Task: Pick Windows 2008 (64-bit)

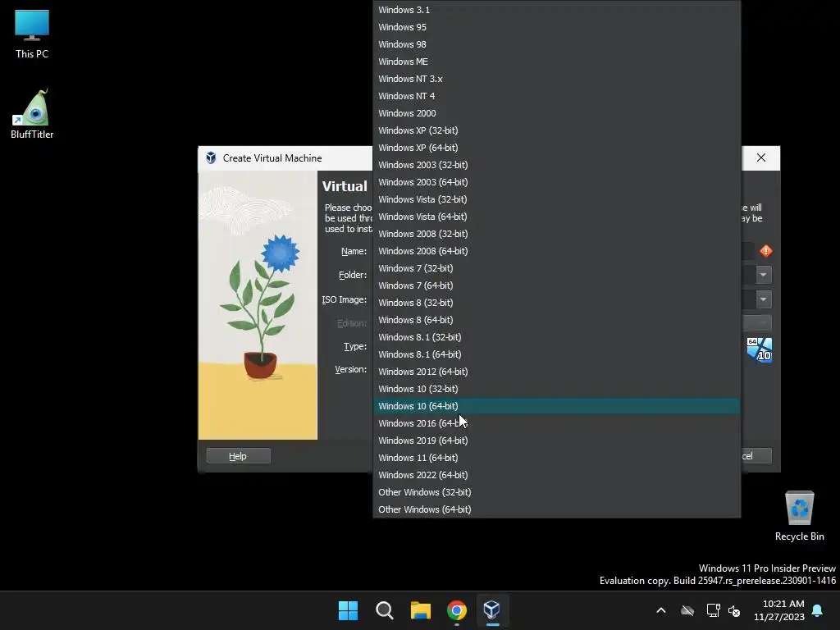Action: pos(557,251)
